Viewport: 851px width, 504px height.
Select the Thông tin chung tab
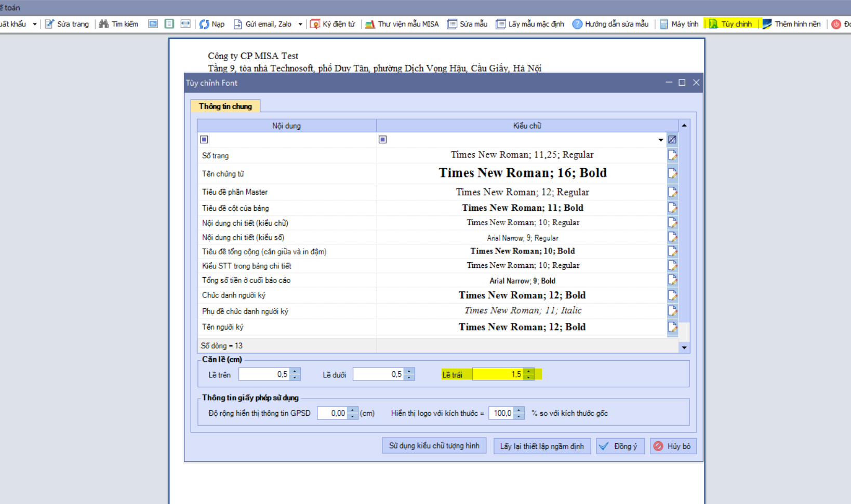pos(225,106)
